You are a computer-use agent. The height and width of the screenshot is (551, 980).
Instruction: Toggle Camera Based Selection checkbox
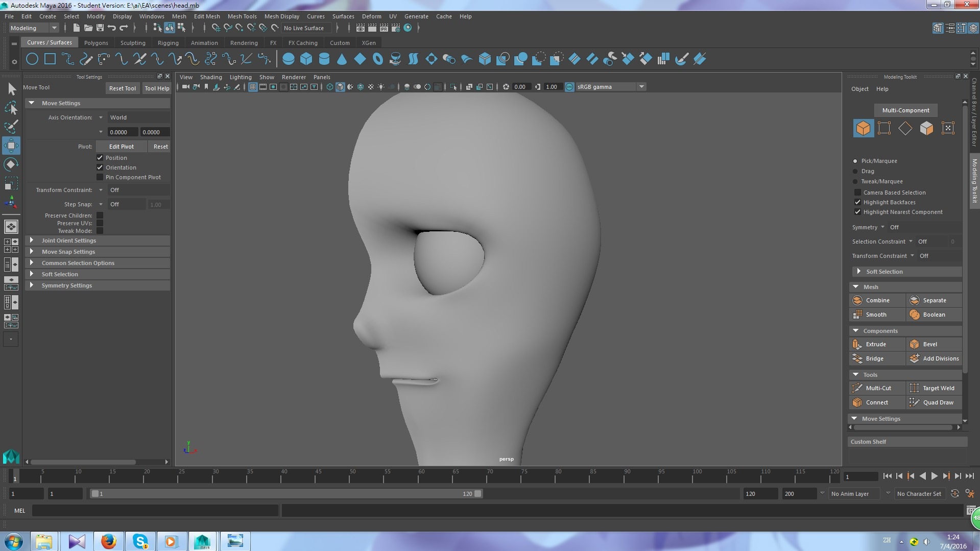857,193
